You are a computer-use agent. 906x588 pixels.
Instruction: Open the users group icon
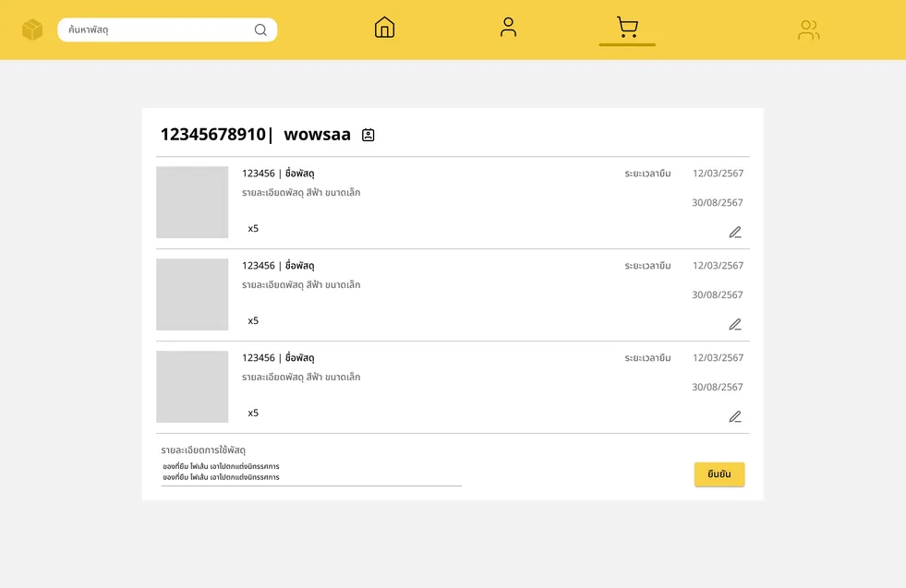(x=808, y=30)
